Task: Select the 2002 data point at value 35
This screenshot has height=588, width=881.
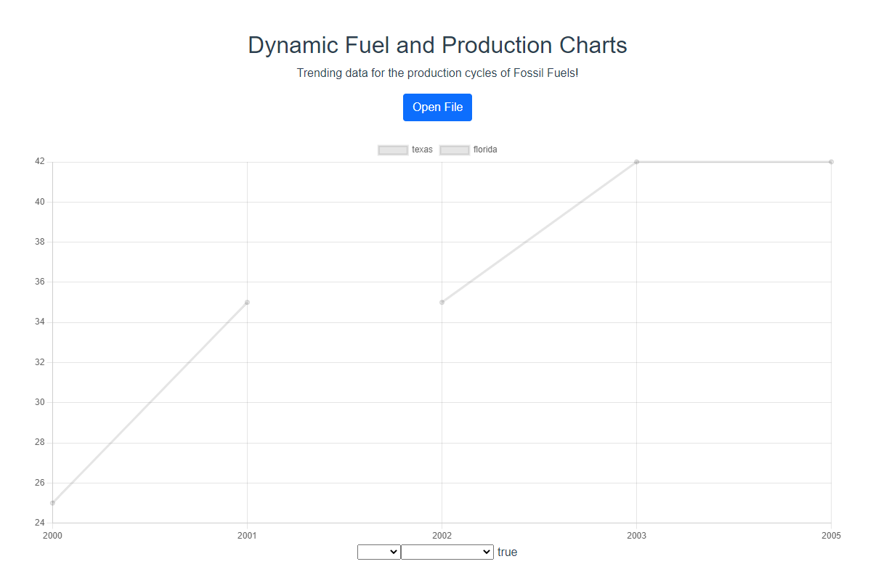Action: click(x=442, y=302)
